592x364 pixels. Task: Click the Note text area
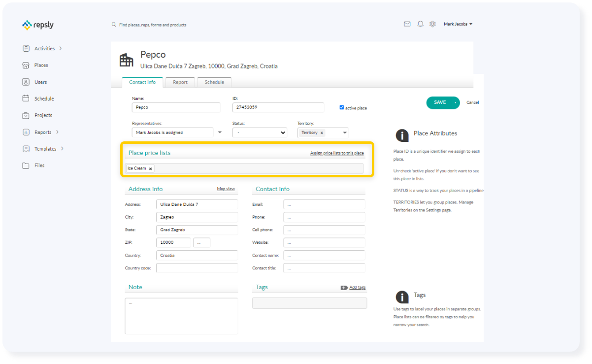pyautogui.click(x=181, y=316)
